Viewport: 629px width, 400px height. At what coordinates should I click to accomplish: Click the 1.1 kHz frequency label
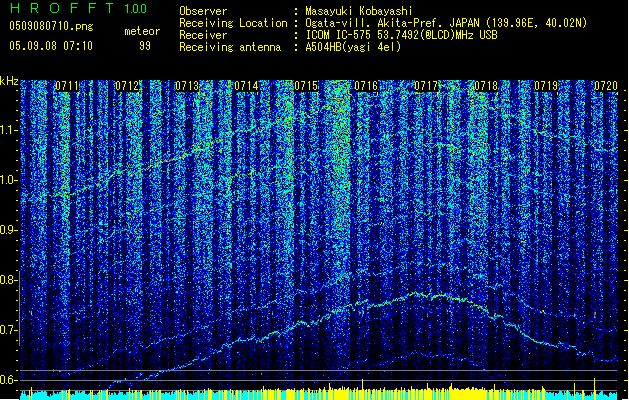click(x=9, y=130)
